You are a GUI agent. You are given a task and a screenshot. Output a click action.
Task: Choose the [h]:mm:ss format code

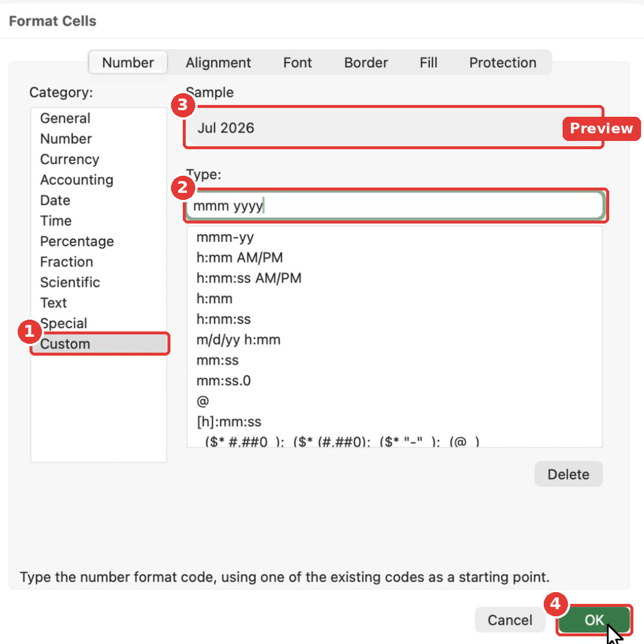click(x=395, y=422)
